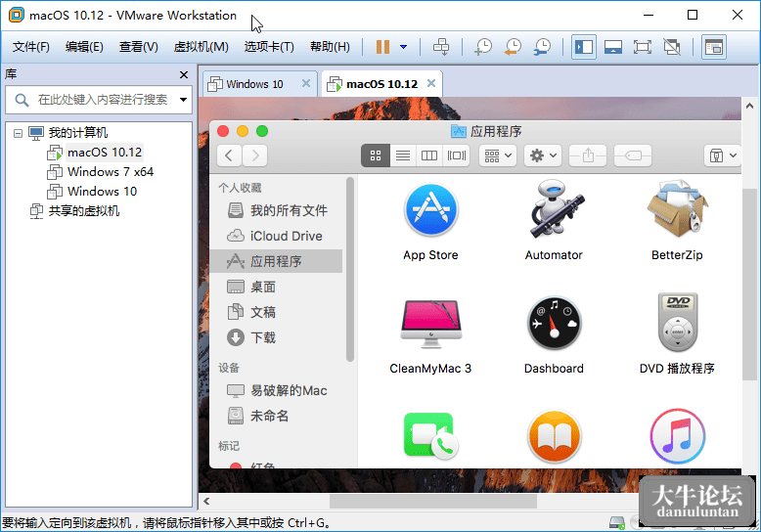The width and height of the screenshot is (761, 532).
Task: Switch Finder to column view
Action: [429, 155]
